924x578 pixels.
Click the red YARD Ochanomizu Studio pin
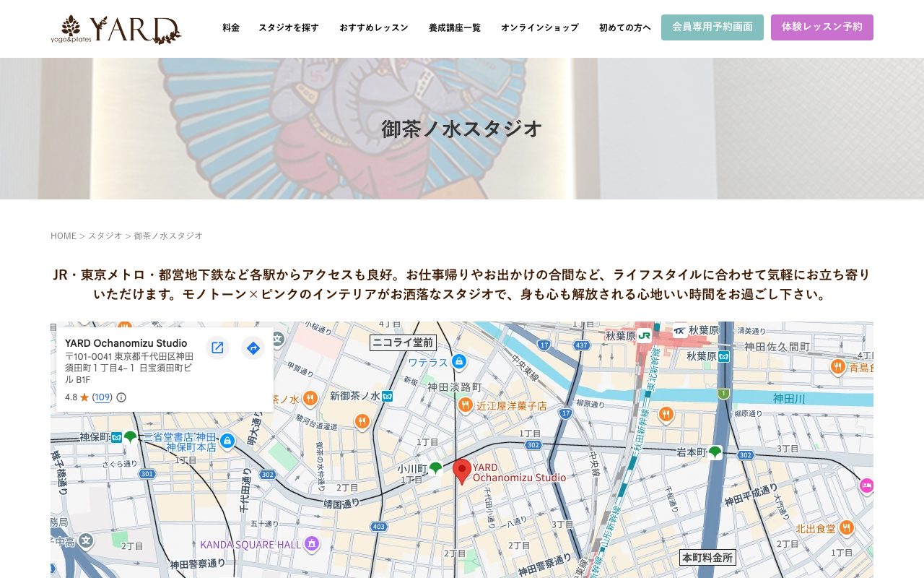[462, 471]
